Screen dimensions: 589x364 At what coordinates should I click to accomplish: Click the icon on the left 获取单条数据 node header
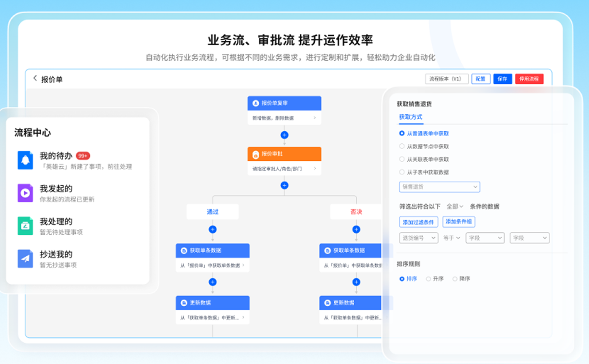click(x=184, y=251)
